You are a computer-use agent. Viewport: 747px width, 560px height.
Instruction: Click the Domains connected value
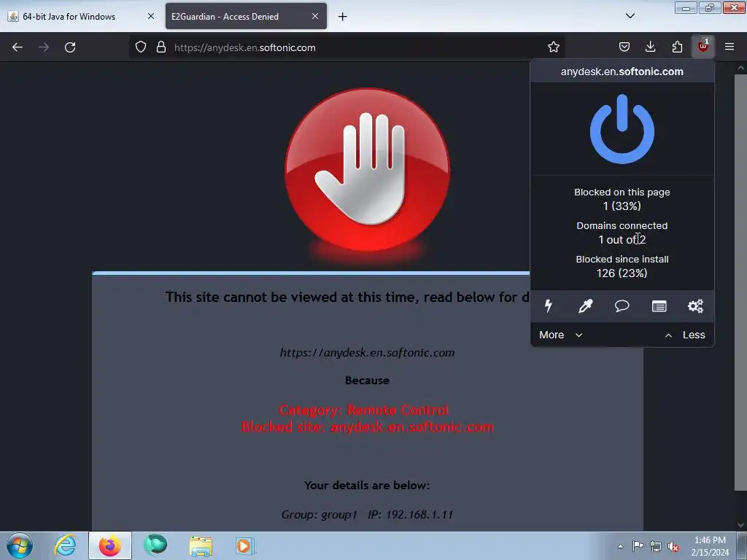(x=622, y=239)
